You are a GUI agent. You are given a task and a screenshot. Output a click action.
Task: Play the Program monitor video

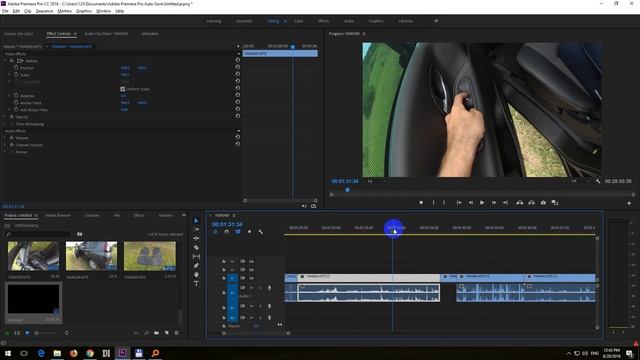pos(482,203)
